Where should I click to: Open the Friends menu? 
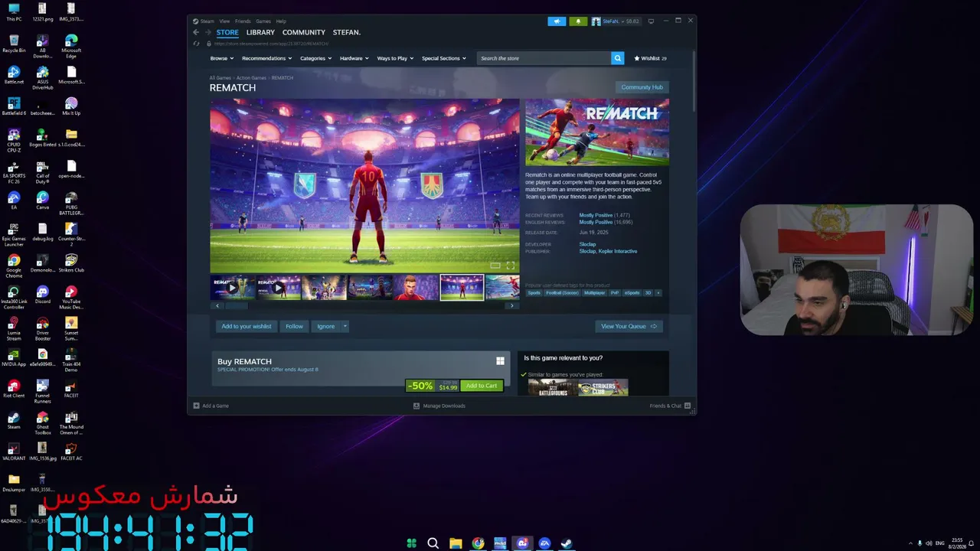243,21
